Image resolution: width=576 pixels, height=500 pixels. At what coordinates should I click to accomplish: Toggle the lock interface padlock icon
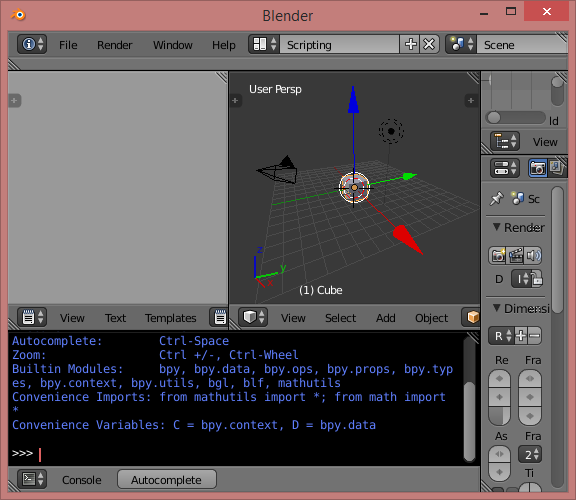[537, 278]
